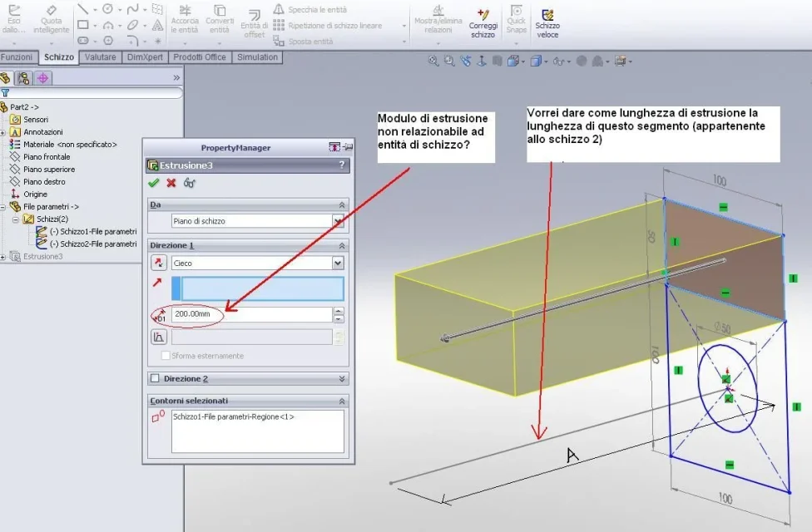Select the Polygon sketch tool
Viewport: 812px width, 532px height.
pos(107,41)
